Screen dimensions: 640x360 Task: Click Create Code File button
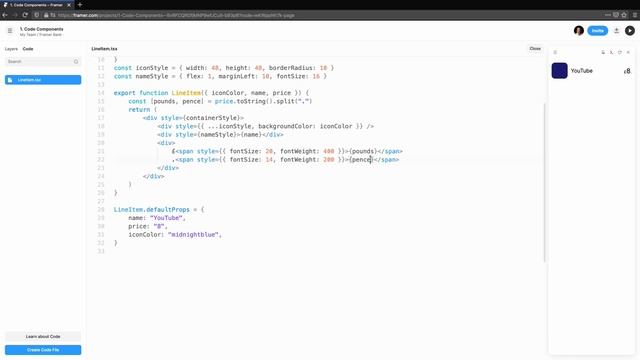pos(43,350)
